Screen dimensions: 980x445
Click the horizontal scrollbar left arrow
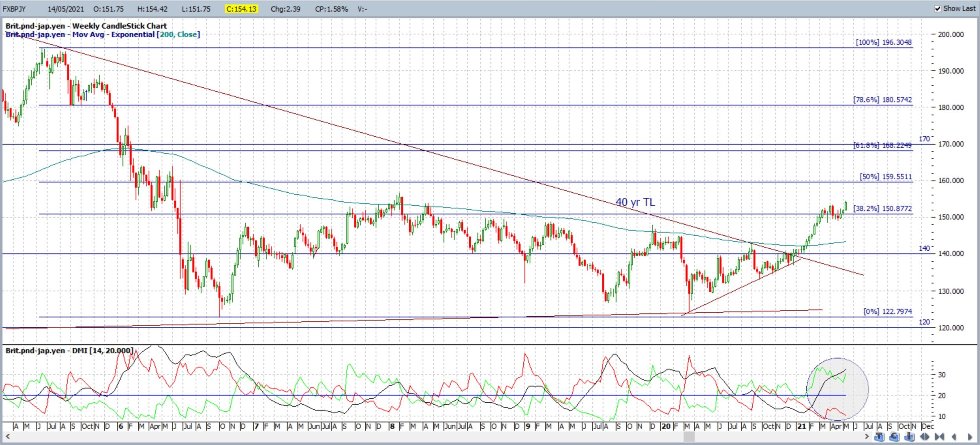7,436
